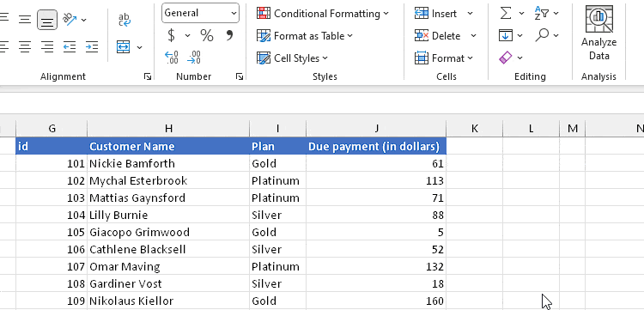
Task: Click the AutoSum sigma icon
Action: coord(506,14)
